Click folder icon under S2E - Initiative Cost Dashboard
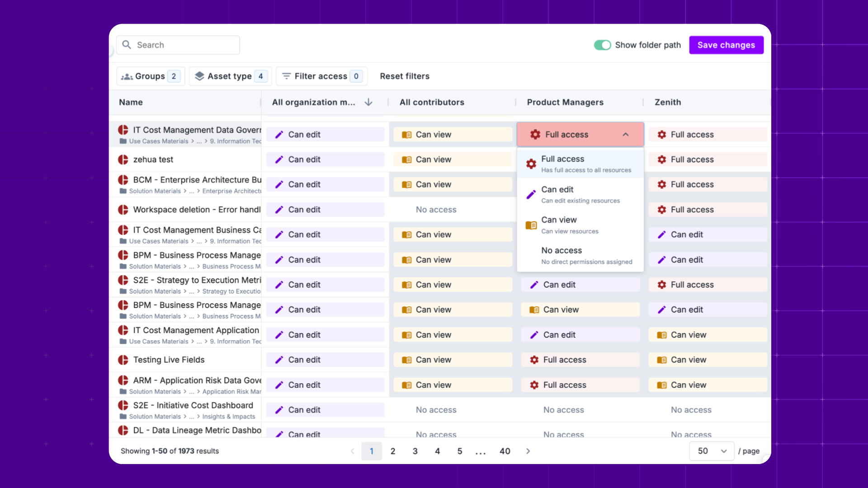Screen dimensions: 868x488 pyautogui.click(x=123, y=417)
